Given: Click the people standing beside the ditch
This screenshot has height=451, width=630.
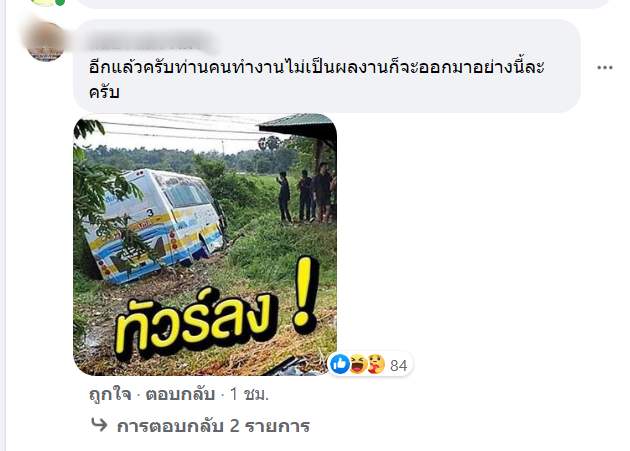Looking at the screenshot, I should (x=307, y=193).
